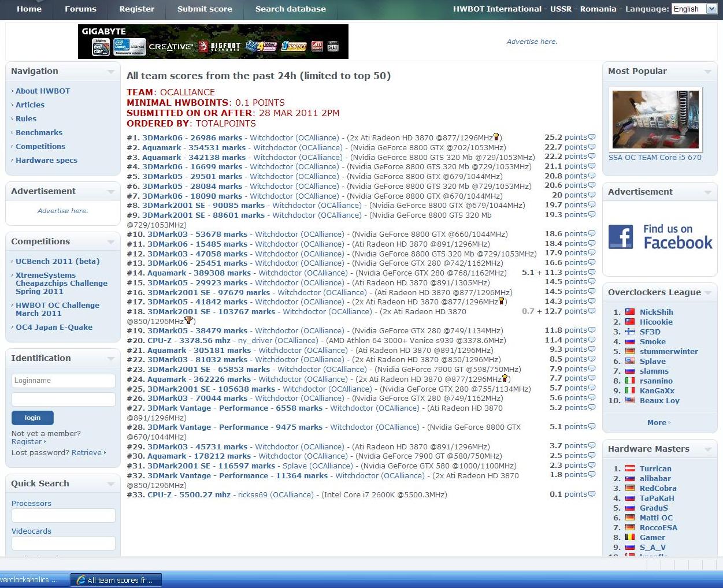Click the comment bubble for score #33
The width and height of the screenshot is (723, 588).
[591, 494]
